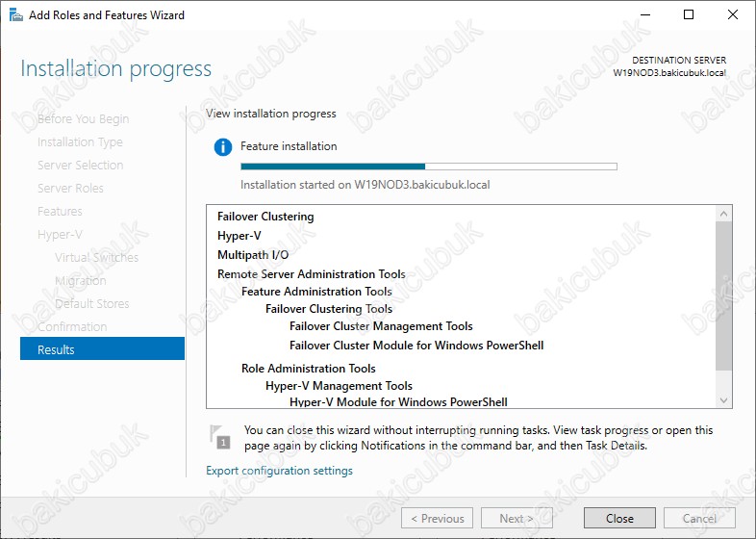The height and width of the screenshot is (539, 756).
Task: Select Role Administration Tools entry
Action: (308, 369)
